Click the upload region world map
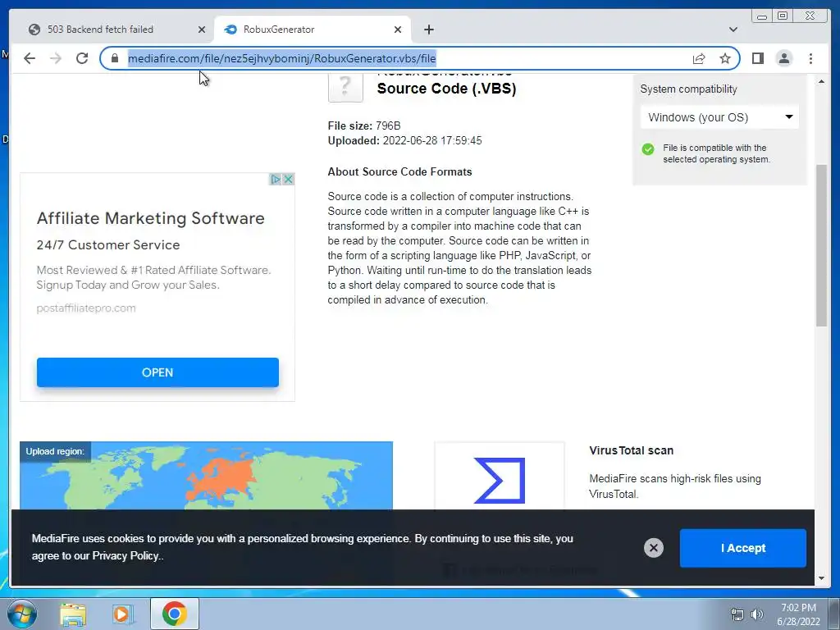The width and height of the screenshot is (840, 630). click(x=206, y=476)
